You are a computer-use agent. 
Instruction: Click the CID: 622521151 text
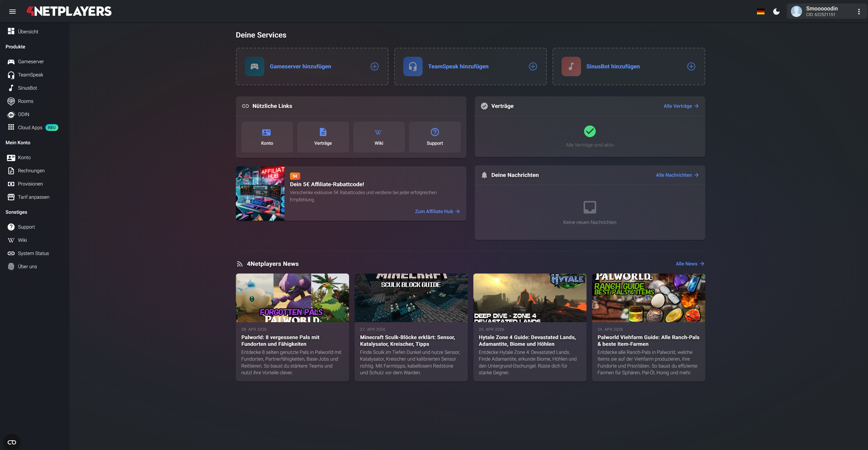[821, 15]
